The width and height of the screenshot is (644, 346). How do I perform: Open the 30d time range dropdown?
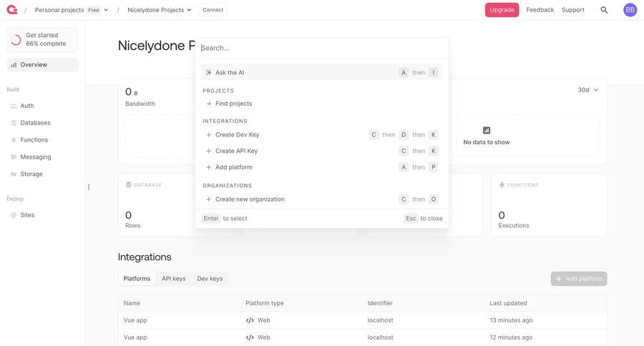click(x=587, y=90)
